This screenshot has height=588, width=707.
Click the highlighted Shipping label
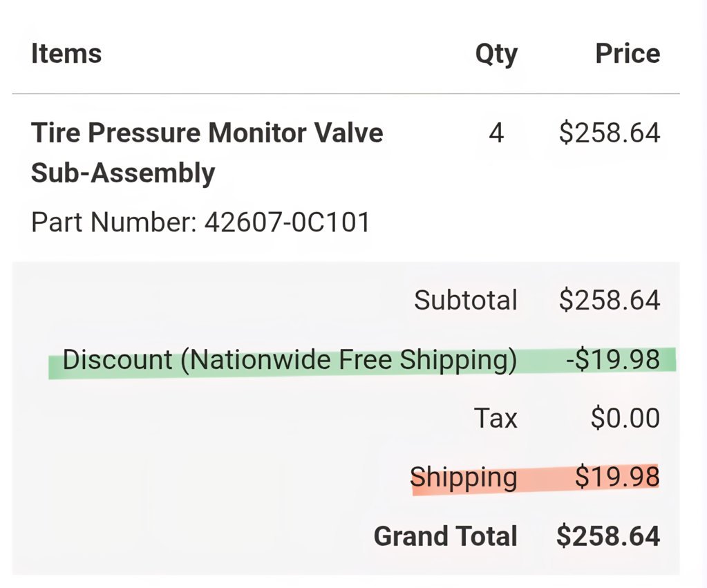coord(464,478)
